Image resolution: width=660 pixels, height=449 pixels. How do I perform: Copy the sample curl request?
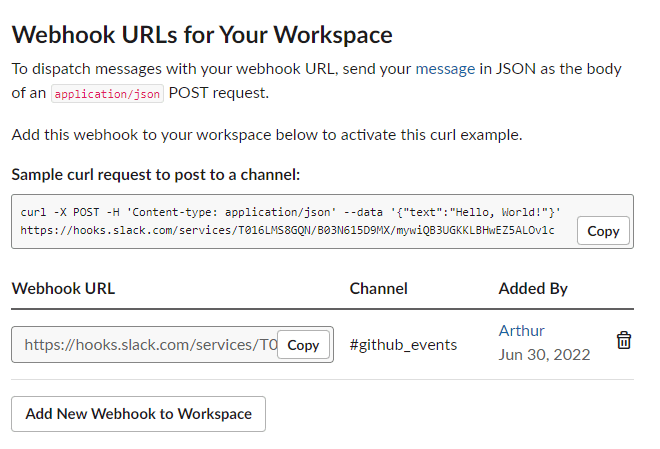click(603, 231)
